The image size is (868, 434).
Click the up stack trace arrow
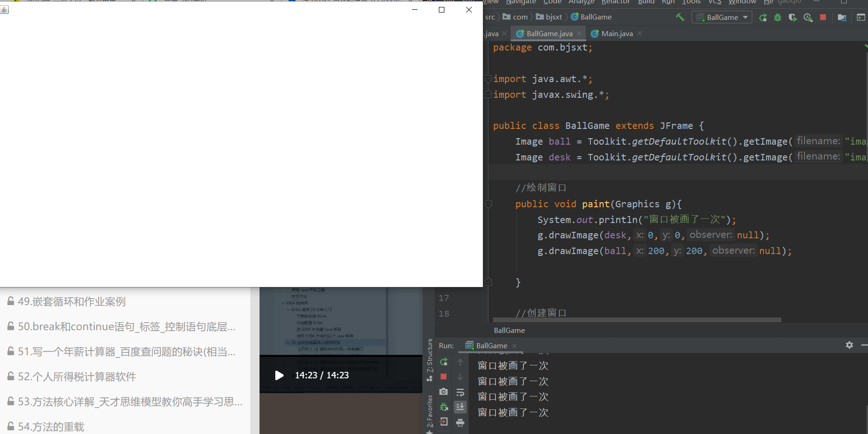460,362
